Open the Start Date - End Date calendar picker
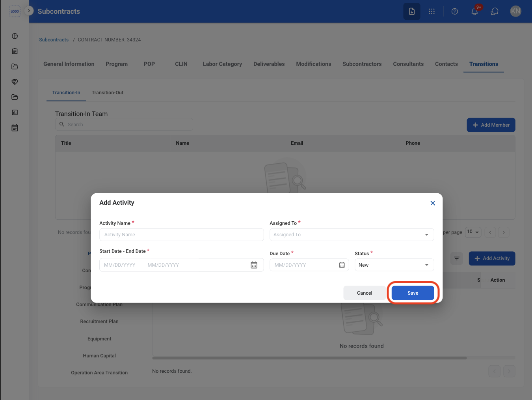The image size is (532, 400). pos(254,265)
